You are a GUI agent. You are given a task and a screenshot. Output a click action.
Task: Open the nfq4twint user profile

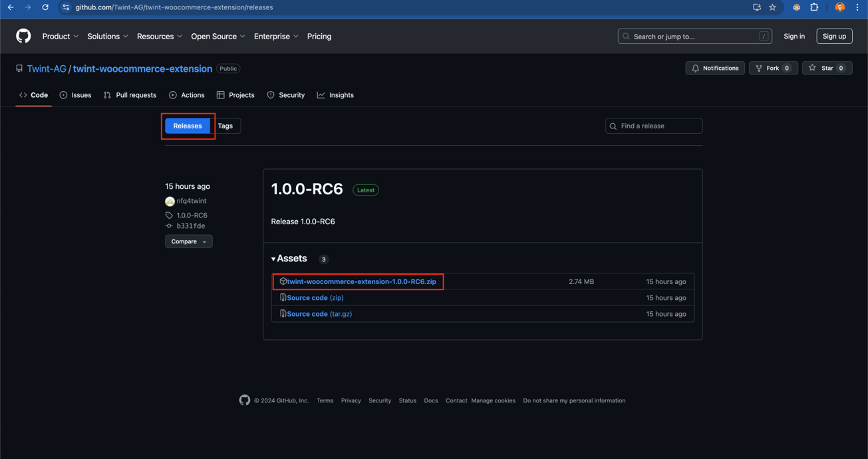[x=192, y=201]
